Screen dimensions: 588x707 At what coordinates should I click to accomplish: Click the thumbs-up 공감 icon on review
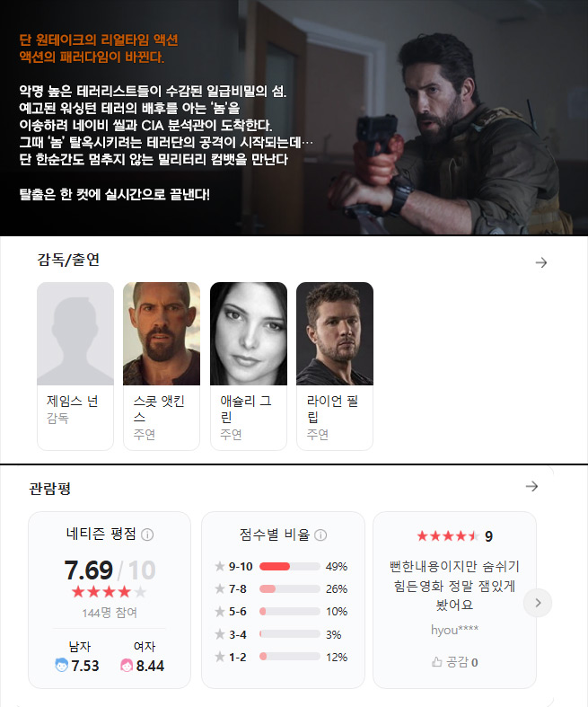[x=436, y=662]
